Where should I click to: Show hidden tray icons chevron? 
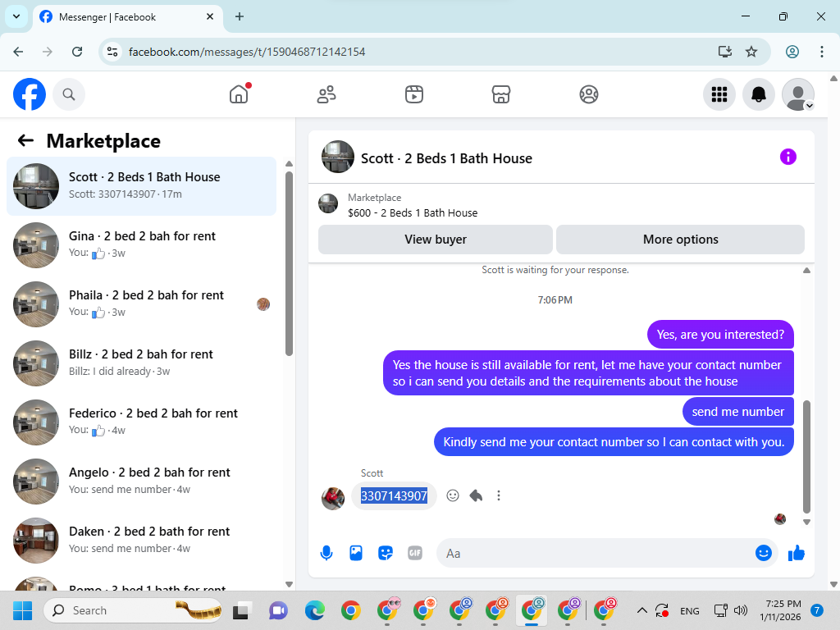[x=641, y=610]
